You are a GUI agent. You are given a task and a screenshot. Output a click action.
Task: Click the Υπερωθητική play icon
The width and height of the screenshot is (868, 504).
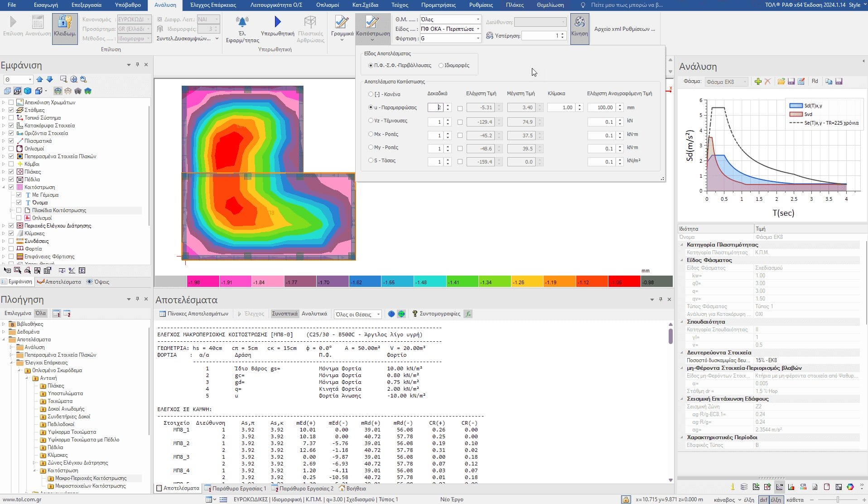tap(277, 22)
